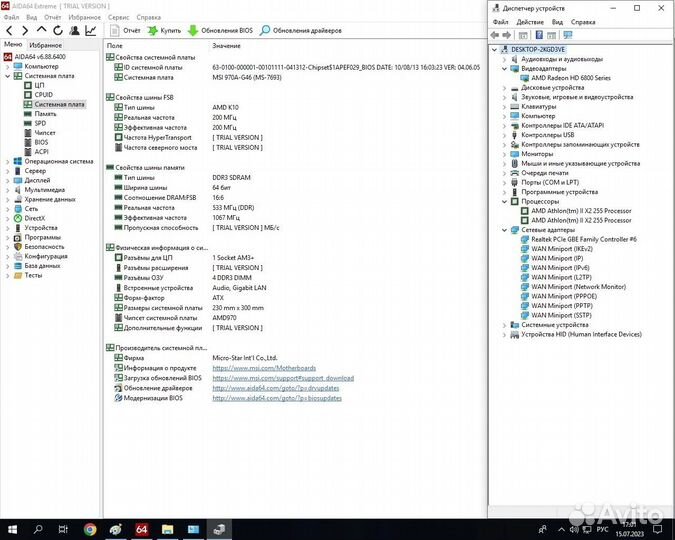Open the Сервис menu in AIDA64
Screen dimensions: 675x540
[x=118, y=17]
